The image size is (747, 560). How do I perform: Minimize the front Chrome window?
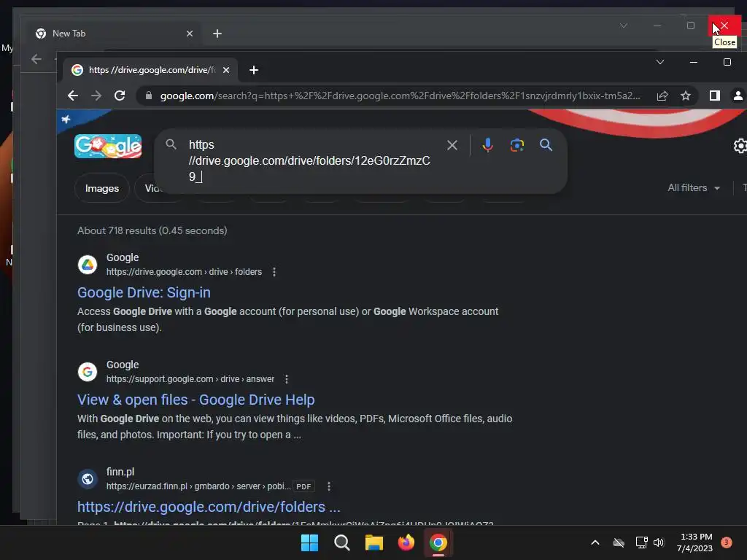click(693, 62)
